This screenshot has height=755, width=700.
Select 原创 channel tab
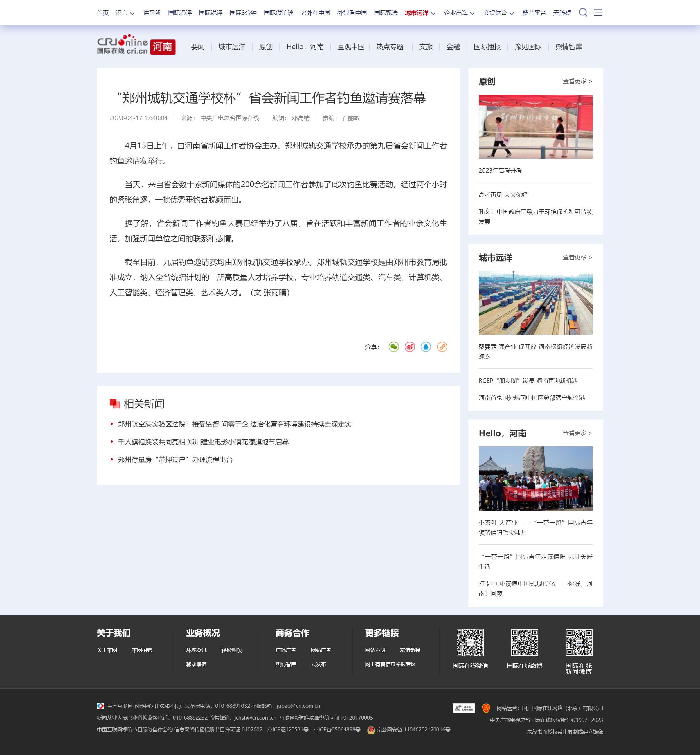[265, 47]
